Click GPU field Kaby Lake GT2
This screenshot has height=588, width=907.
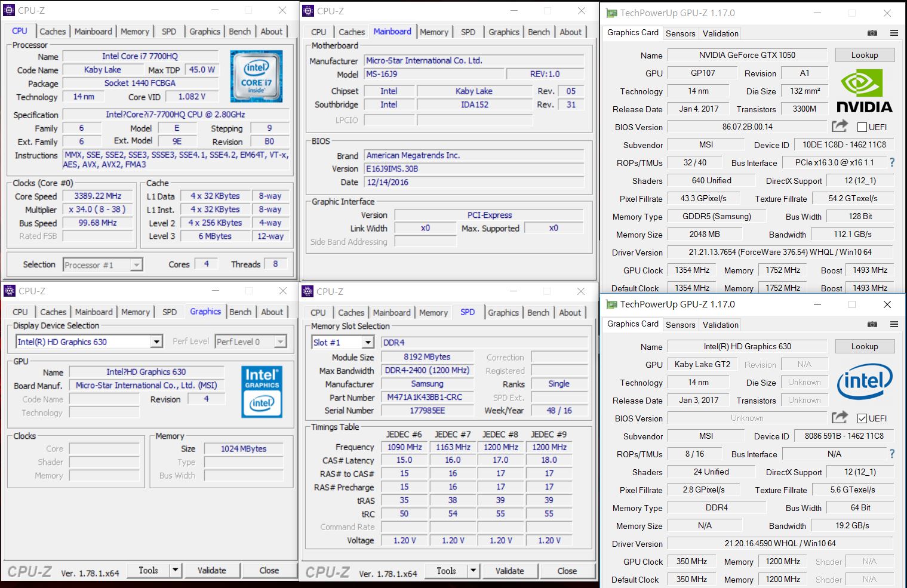(x=702, y=364)
